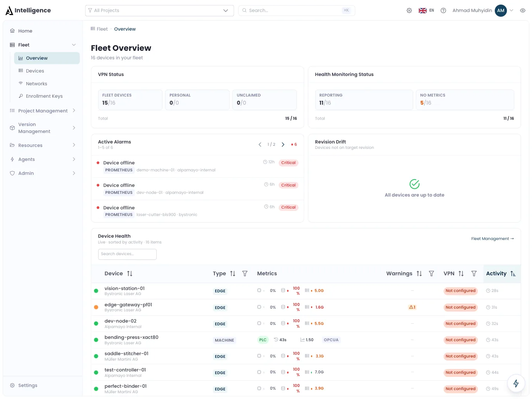
Task: Sort by VPN column
Action: [x=461, y=274]
